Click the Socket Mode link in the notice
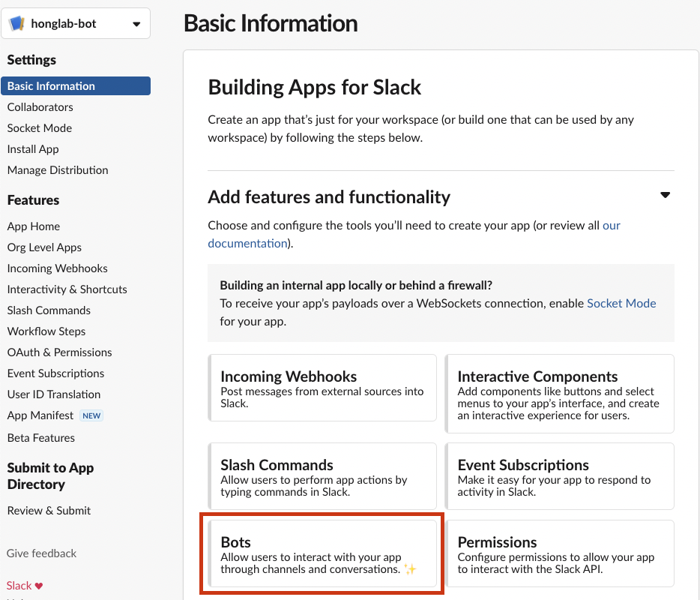The width and height of the screenshot is (700, 600). tap(621, 303)
